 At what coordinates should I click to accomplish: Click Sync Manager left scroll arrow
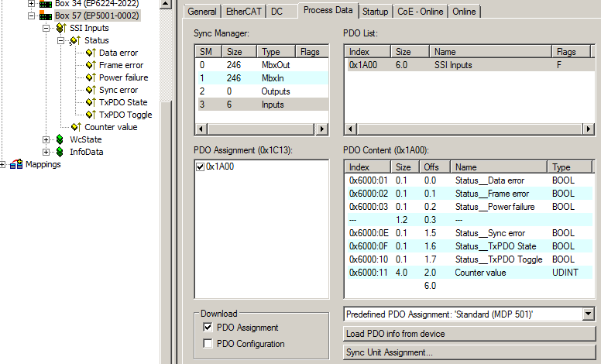point(201,129)
